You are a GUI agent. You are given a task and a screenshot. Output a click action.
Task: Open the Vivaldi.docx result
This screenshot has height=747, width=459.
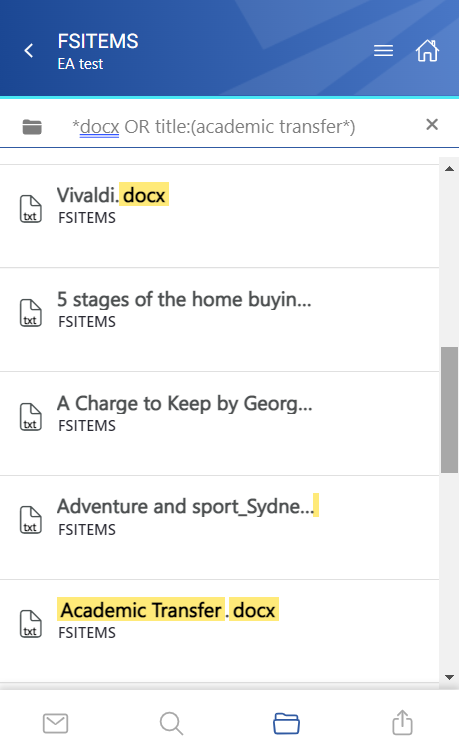219,216
